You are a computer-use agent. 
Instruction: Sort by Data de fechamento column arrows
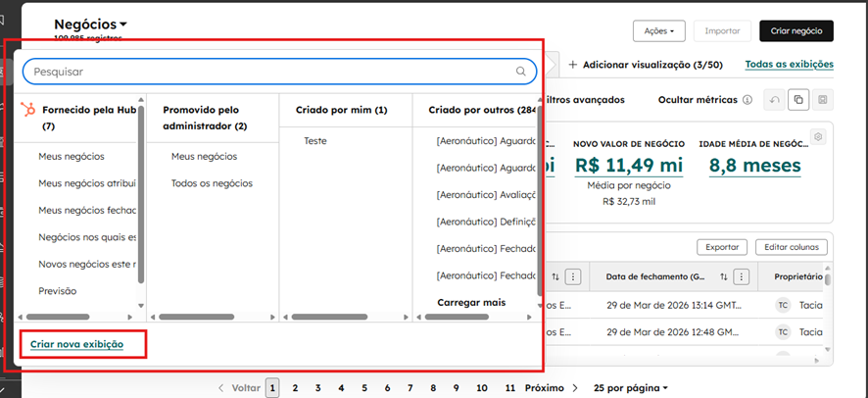724,277
